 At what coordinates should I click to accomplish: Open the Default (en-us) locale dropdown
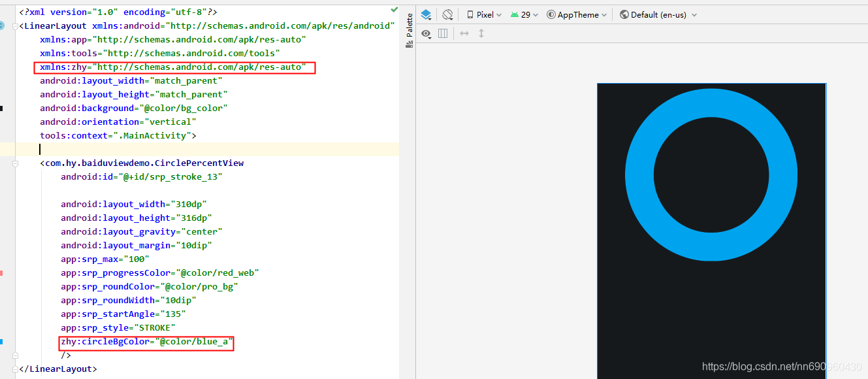tap(658, 14)
